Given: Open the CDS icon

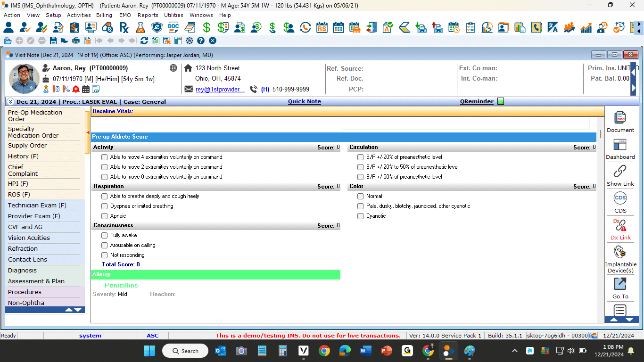Looking at the screenshot, I should coord(620,198).
